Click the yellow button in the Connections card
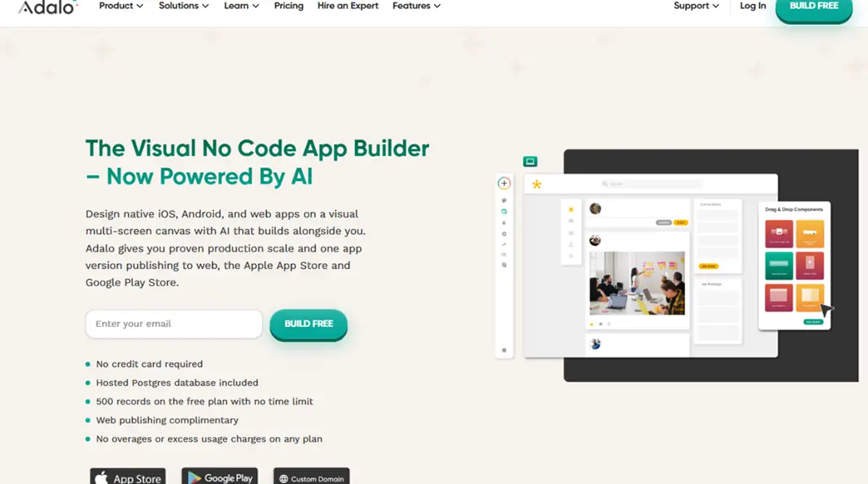Screen dimensions: 868x484 tap(708, 266)
